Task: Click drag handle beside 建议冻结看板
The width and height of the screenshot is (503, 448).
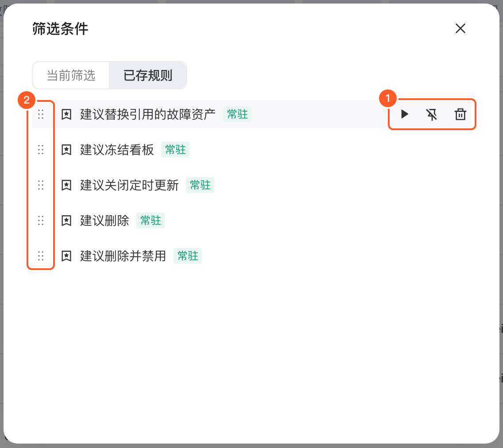Action: click(41, 150)
